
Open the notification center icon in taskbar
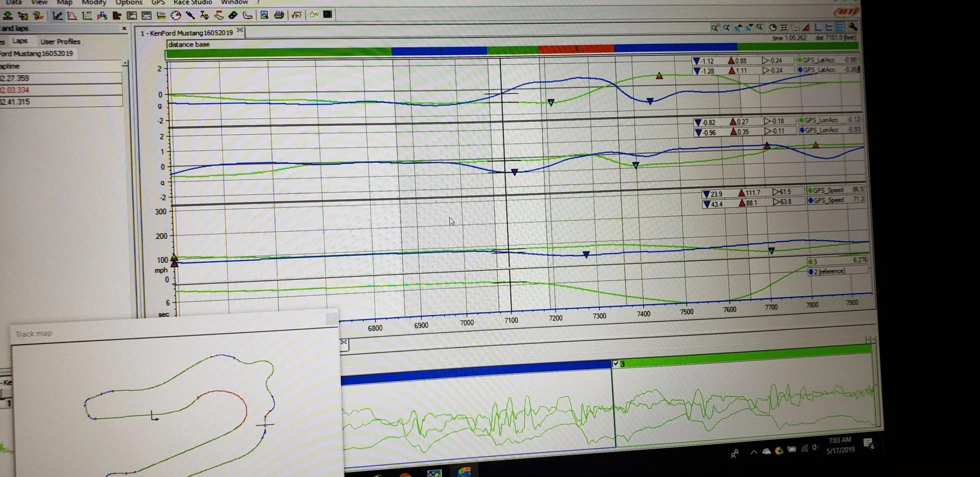(x=868, y=444)
